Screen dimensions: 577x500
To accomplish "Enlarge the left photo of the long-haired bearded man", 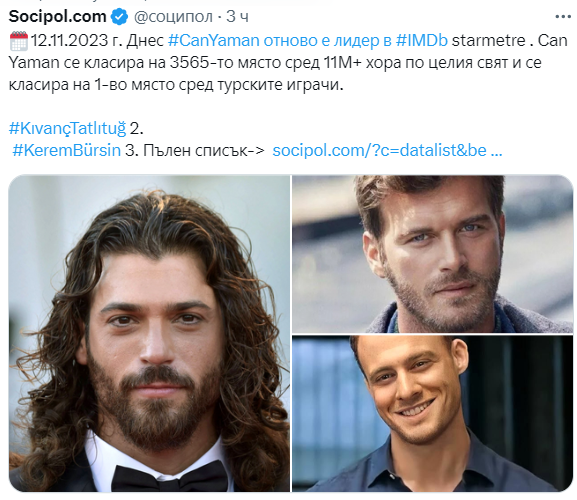I will click(x=149, y=333).
